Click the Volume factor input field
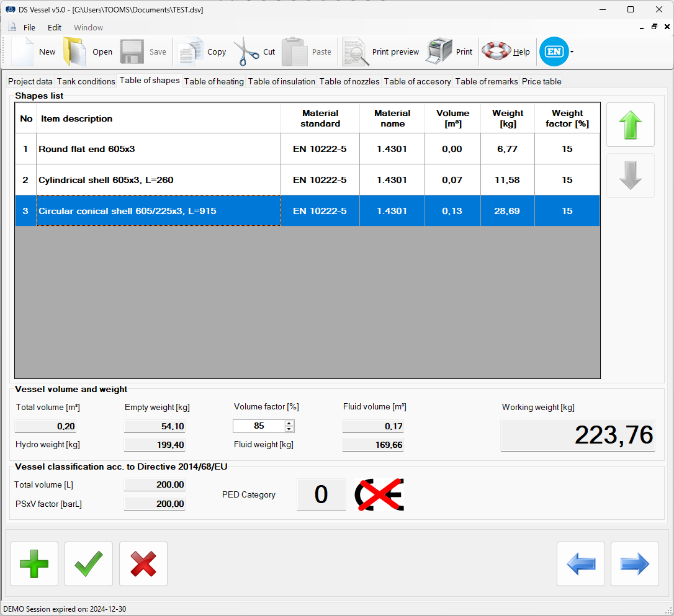The width and height of the screenshot is (674, 616). [258, 426]
